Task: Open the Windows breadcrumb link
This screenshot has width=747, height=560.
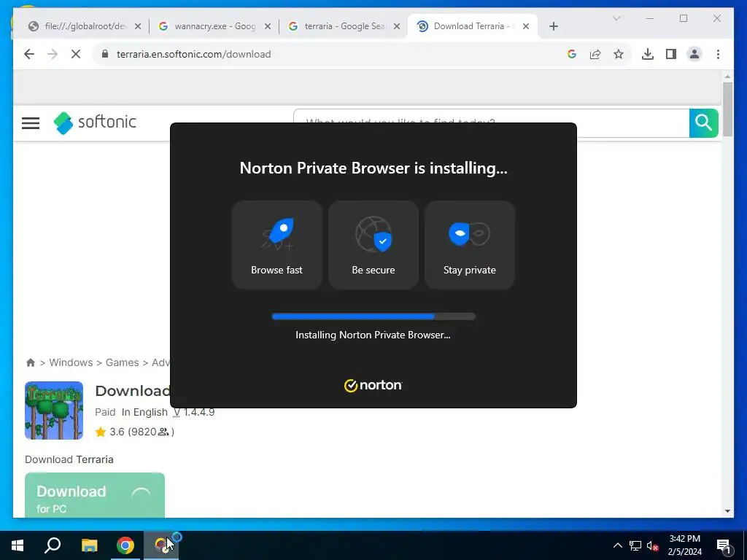Action: tap(71, 362)
